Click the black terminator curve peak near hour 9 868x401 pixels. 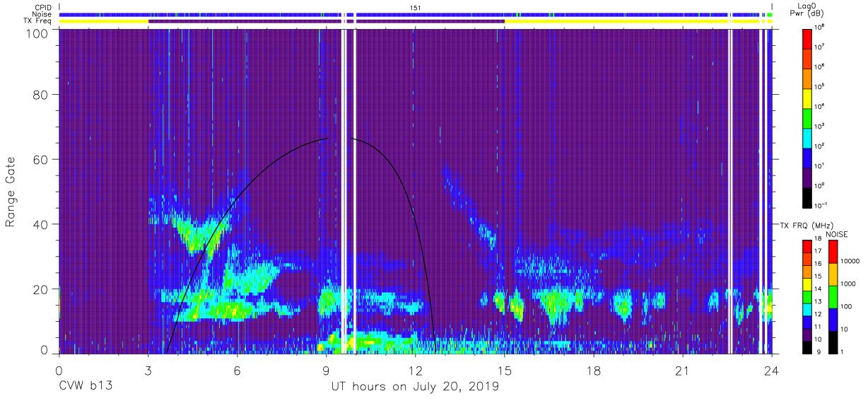pyautogui.click(x=327, y=139)
